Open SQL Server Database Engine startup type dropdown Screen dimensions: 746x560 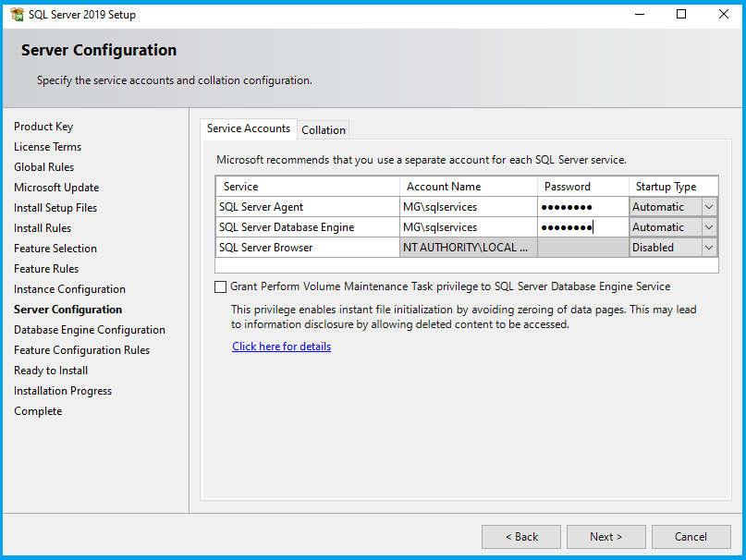click(709, 227)
